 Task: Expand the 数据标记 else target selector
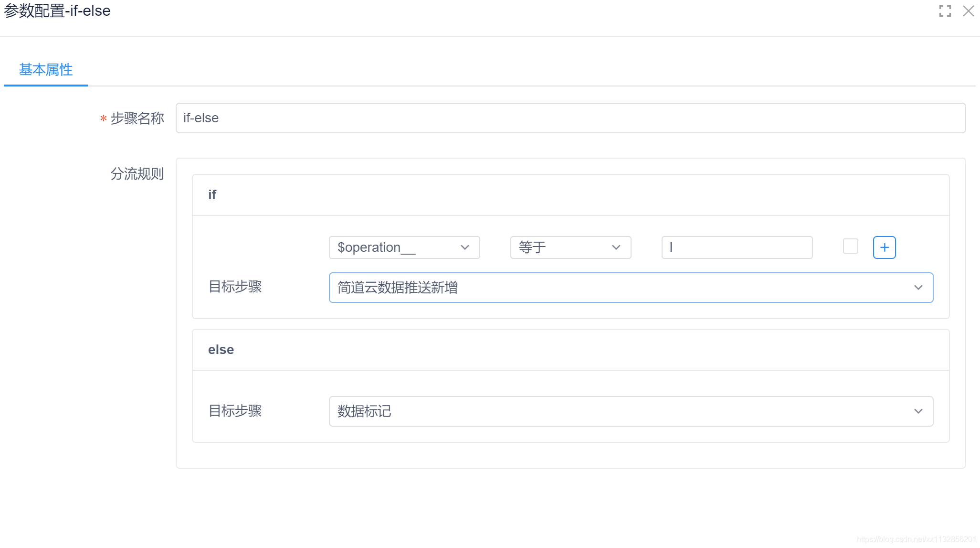[621, 411]
